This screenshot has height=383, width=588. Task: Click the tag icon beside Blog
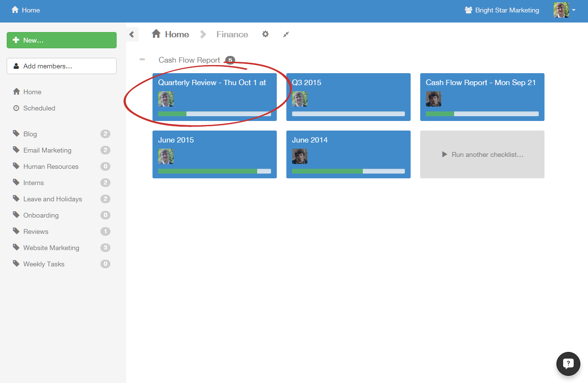coord(16,134)
